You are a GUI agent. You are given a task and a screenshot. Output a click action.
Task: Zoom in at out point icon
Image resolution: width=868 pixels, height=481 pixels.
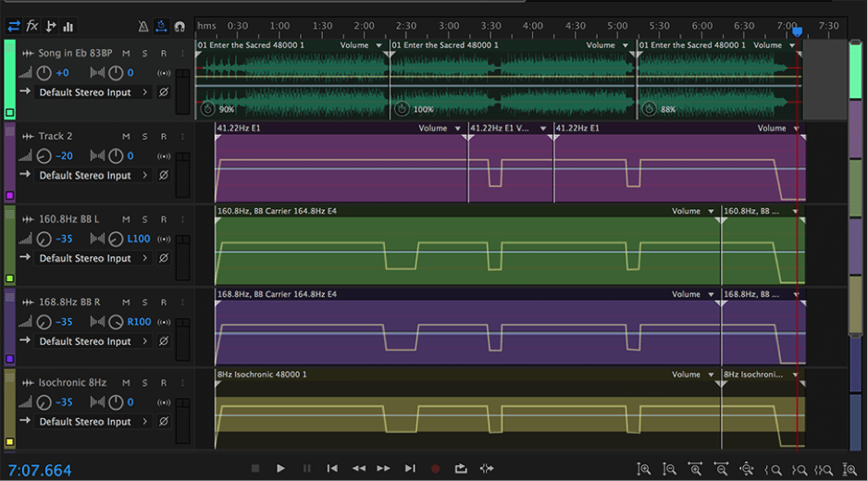click(799, 470)
